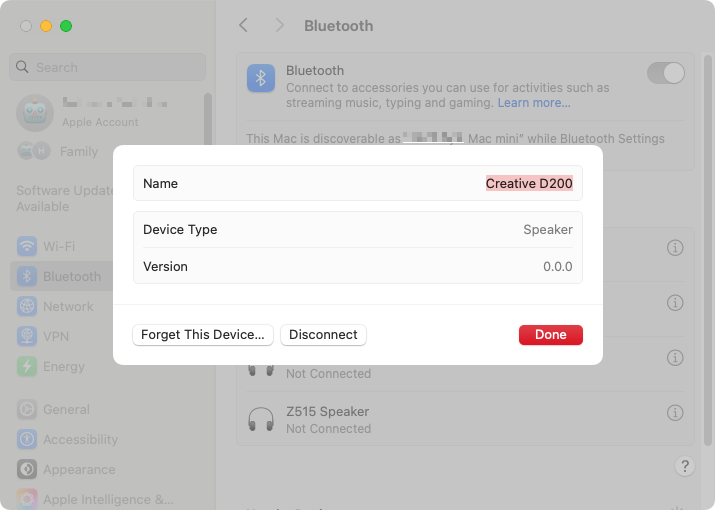Click the Bluetooth icon in header panel
The height and width of the screenshot is (510, 715).
(261, 78)
